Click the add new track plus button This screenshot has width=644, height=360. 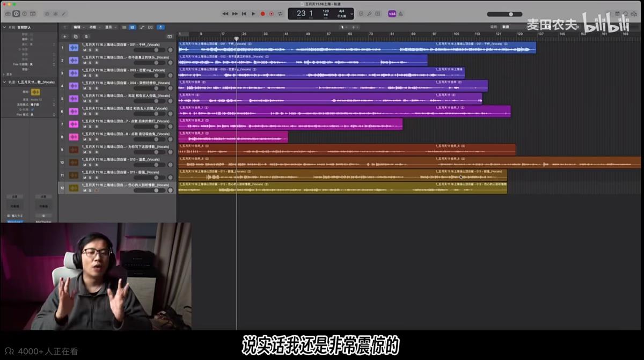(x=65, y=36)
